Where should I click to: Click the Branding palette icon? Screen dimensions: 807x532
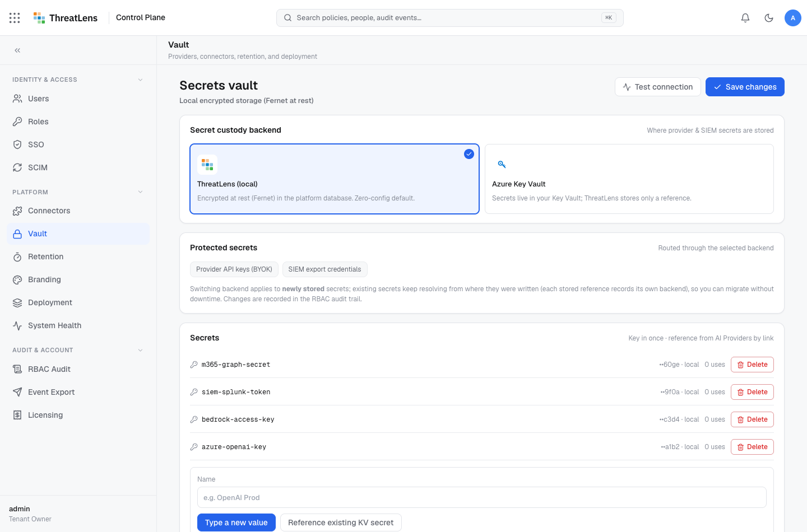17,279
